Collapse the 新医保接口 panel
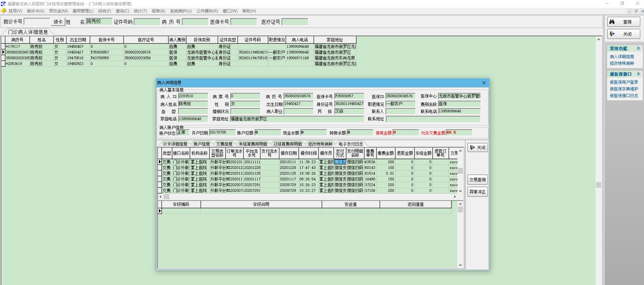This screenshot has width=644, height=285. pos(638,74)
